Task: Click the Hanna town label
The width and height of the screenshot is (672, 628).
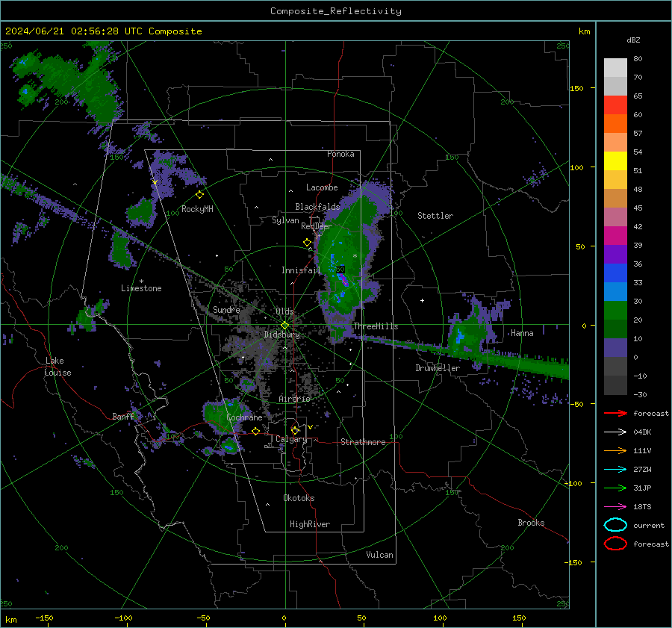Action: [522, 333]
